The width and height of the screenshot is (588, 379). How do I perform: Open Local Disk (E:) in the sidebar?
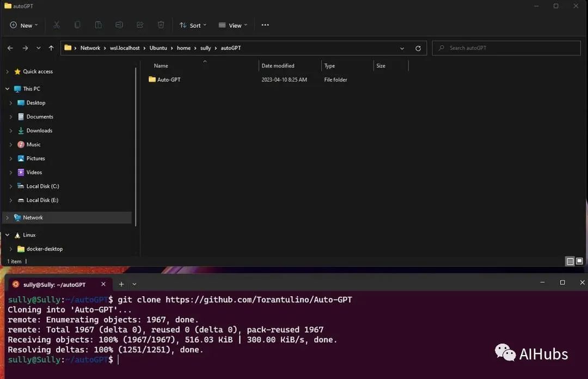click(42, 200)
